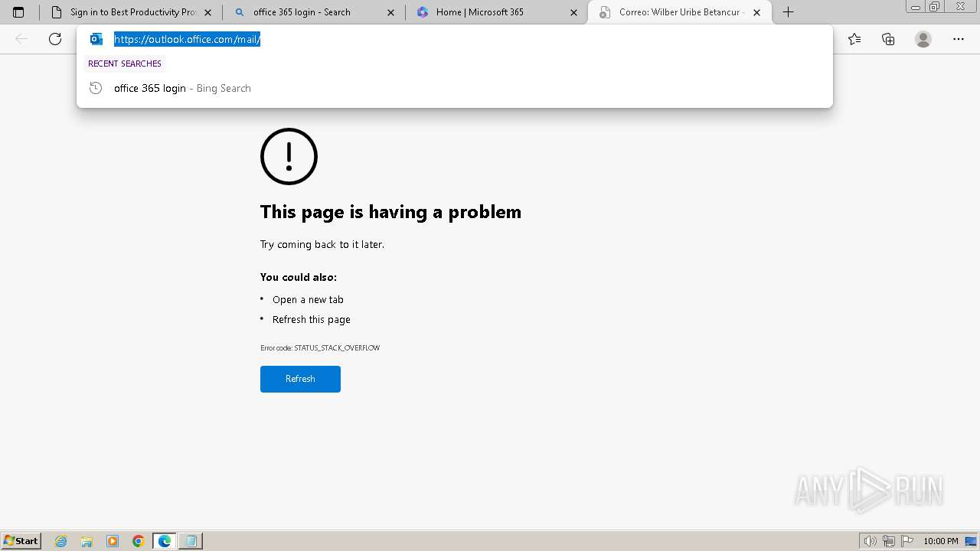Open the Favorites star icon

point(854,39)
